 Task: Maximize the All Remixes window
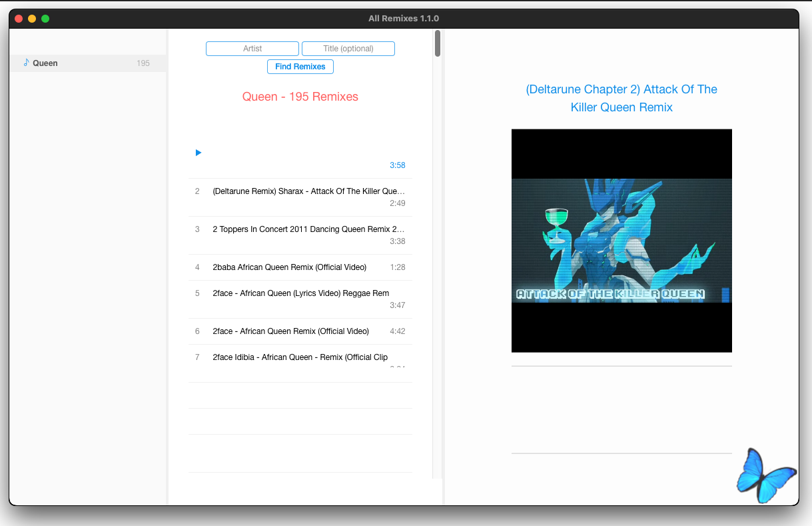(x=45, y=19)
